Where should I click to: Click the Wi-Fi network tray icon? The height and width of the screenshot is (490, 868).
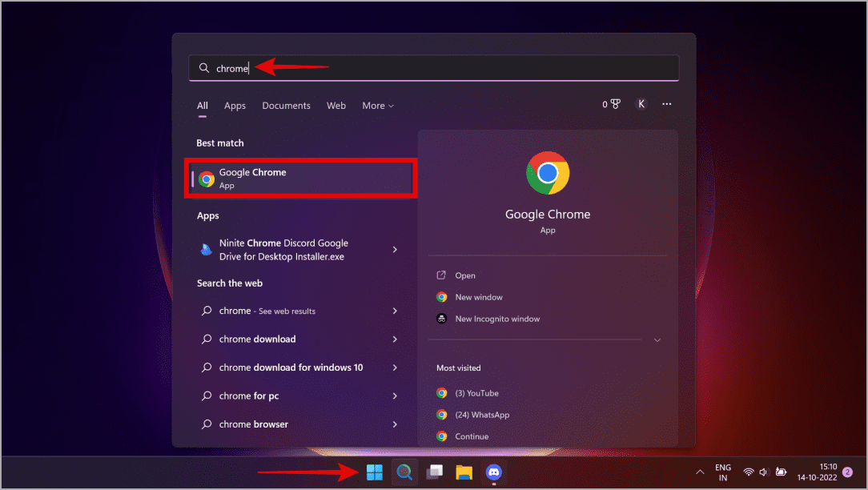tap(749, 472)
